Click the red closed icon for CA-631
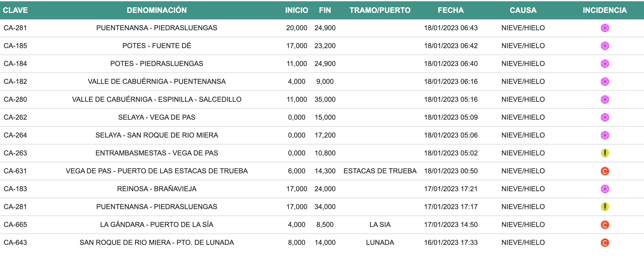The height and width of the screenshot is (263, 644). click(605, 171)
